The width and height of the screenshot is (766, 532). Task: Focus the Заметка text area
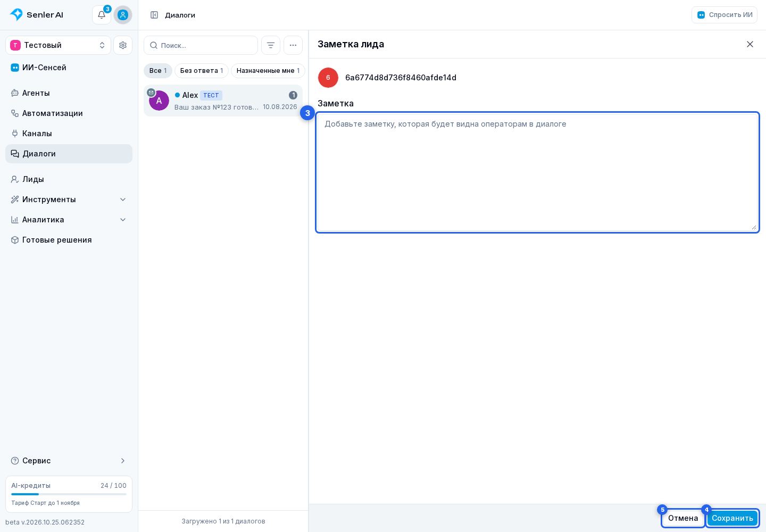(x=537, y=172)
